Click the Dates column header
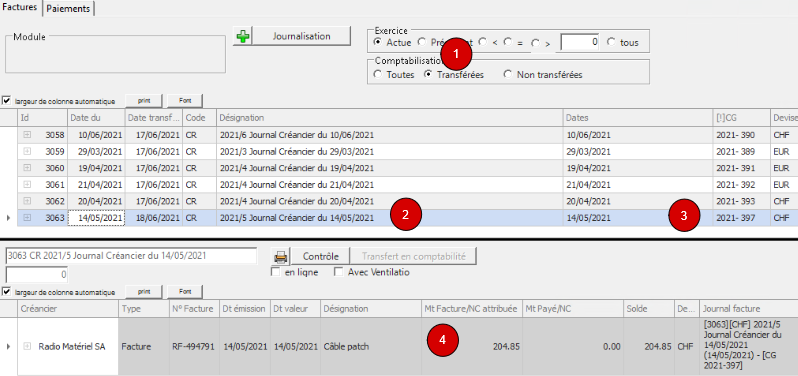Image resolution: width=798 pixels, height=376 pixels. click(638, 118)
